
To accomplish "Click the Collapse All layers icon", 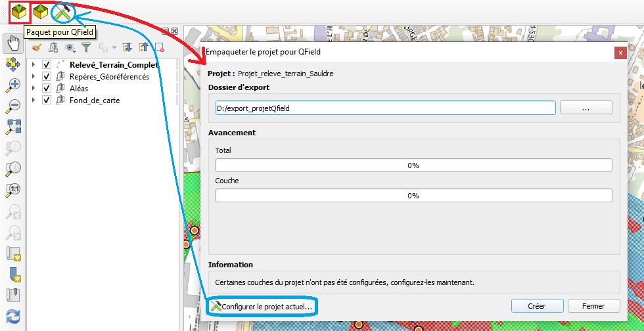I will tap(143, 48).
